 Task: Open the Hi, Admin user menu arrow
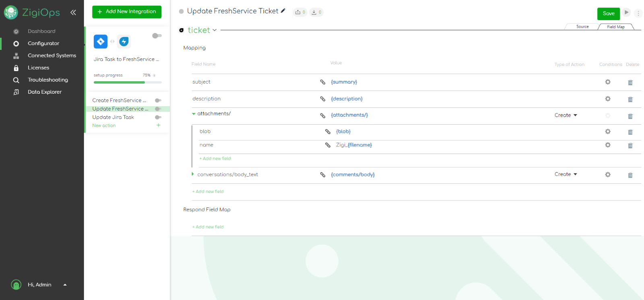point(65,285)
